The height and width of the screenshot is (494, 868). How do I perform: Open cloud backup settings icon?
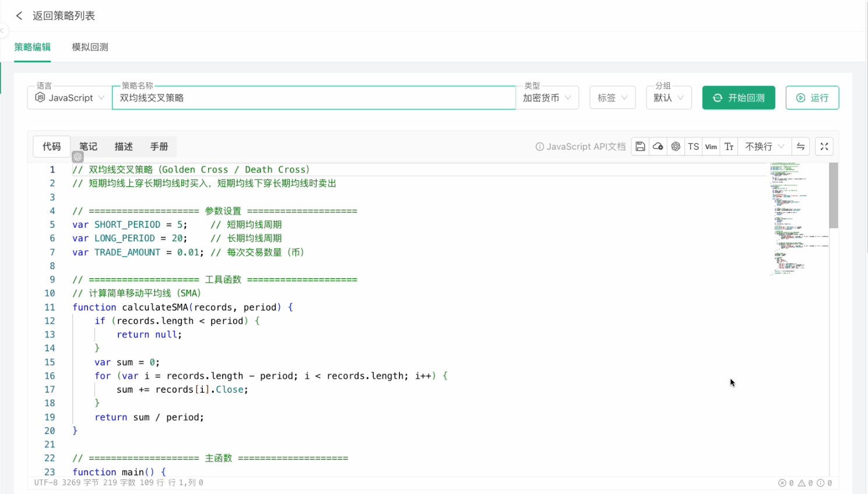(x=658, y=147)
